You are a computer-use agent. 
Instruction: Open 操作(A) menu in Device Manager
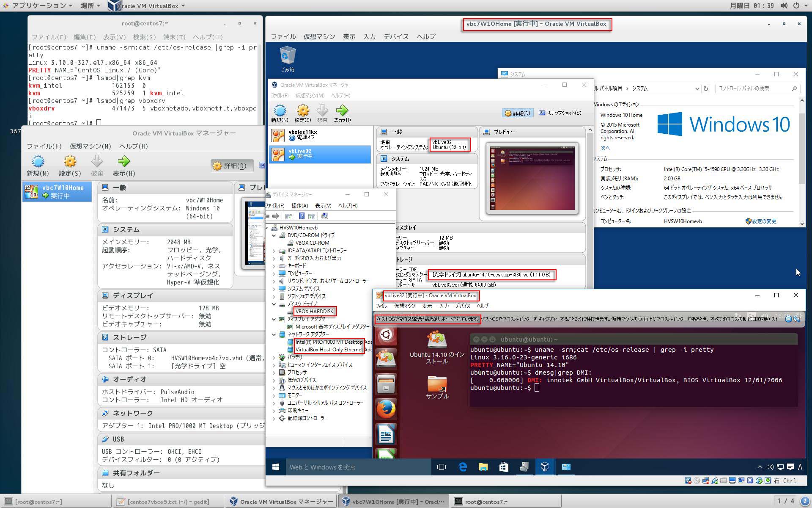(x=299, y=205)
